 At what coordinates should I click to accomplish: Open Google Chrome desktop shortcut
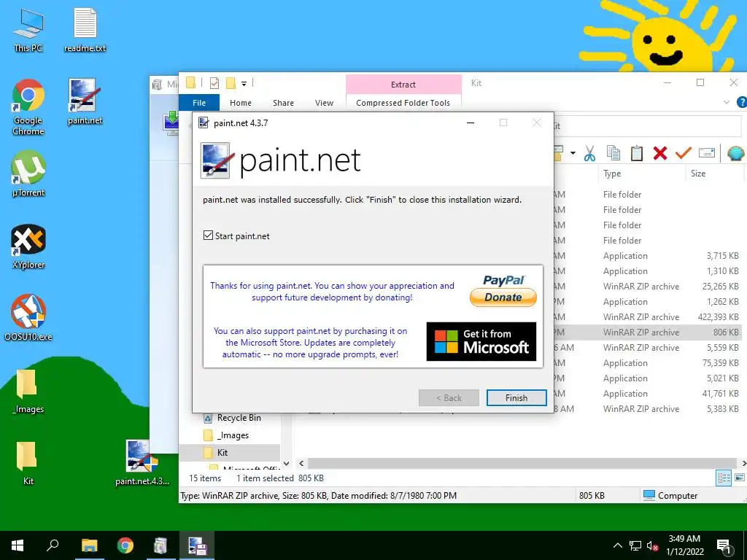28,108
